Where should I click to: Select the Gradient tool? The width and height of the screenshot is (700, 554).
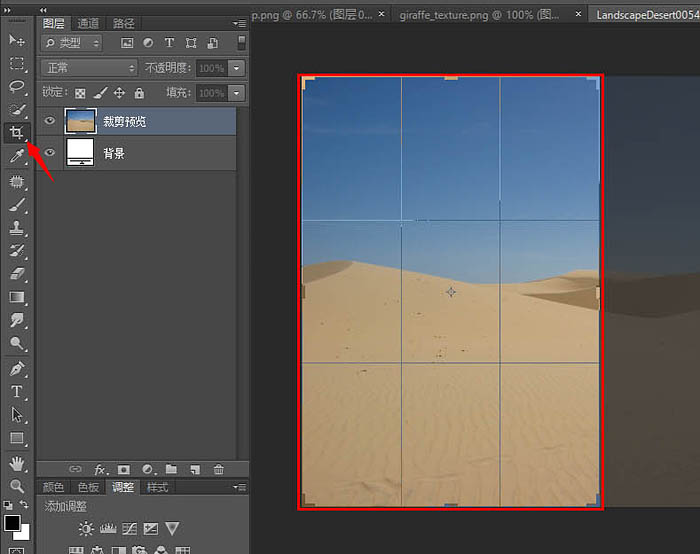pyautogui.click(x=17, y=297)
